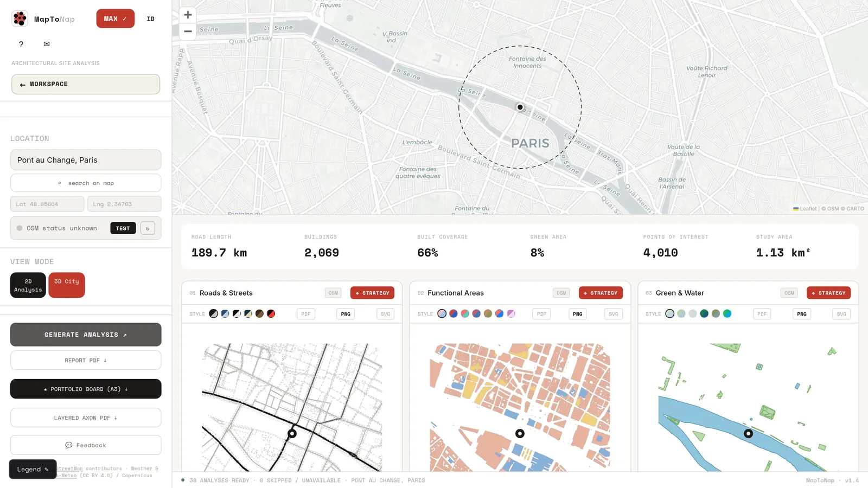The height and width of the screenshot is (488, 868).
Task: Click the black location marker on the map
Action: [x=520, y=107]
